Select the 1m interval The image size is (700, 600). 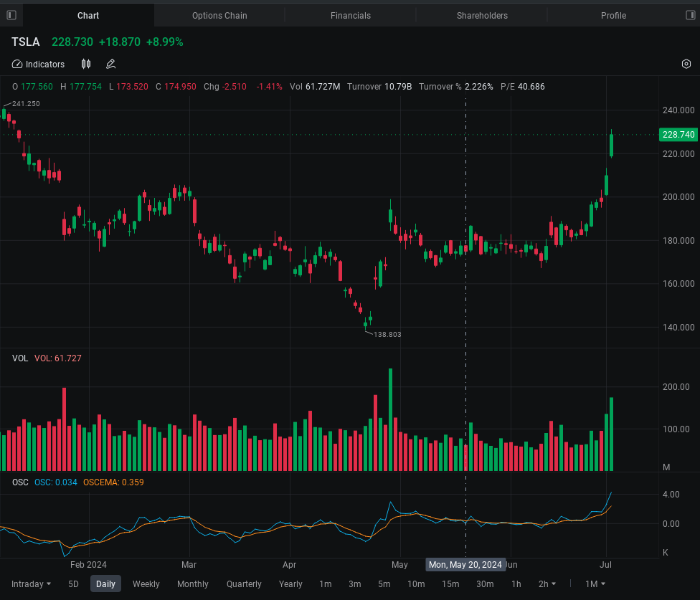tap(326, 584)
